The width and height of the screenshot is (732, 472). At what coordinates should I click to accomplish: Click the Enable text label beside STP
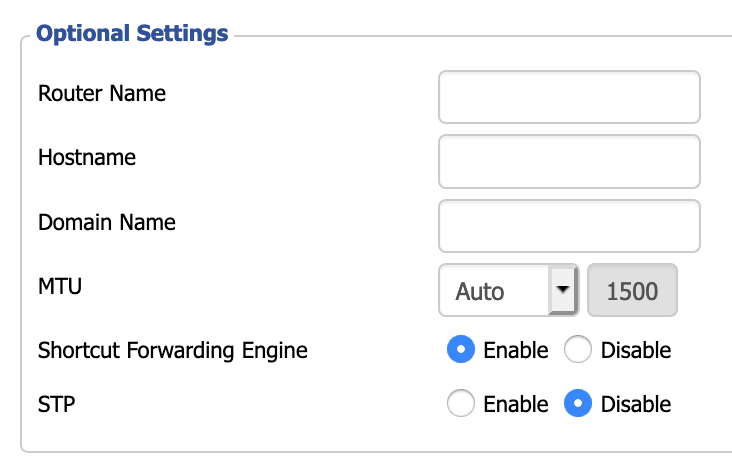click(515, 404)
